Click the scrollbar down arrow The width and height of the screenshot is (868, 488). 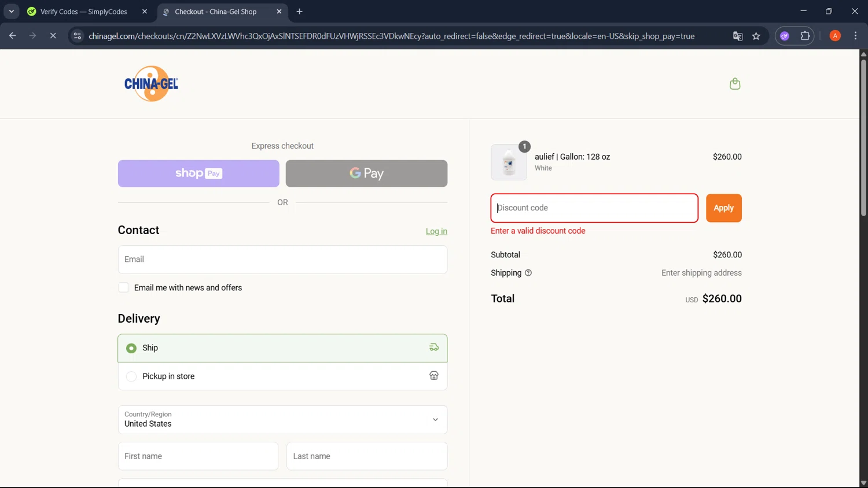coord(863,483)
